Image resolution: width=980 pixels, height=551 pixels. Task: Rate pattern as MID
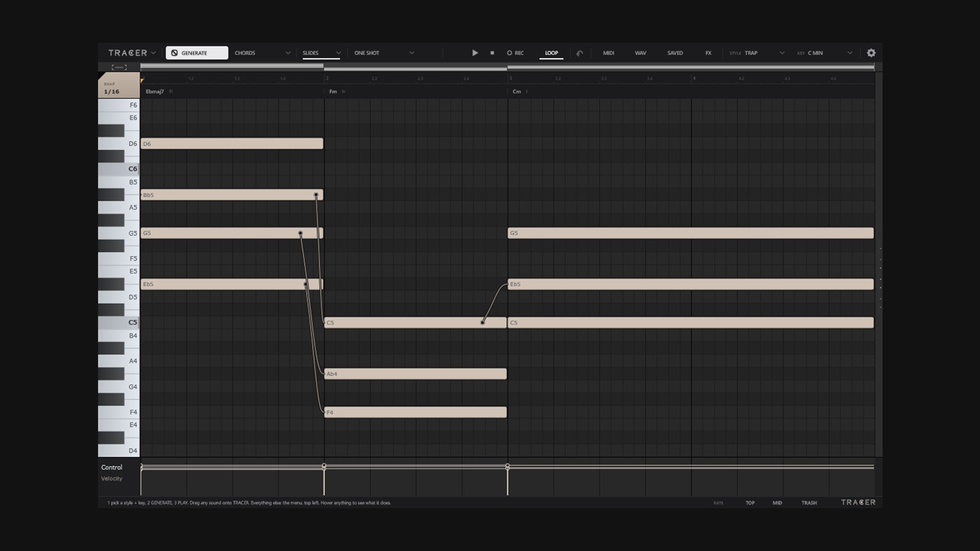[x=777, y=503]
